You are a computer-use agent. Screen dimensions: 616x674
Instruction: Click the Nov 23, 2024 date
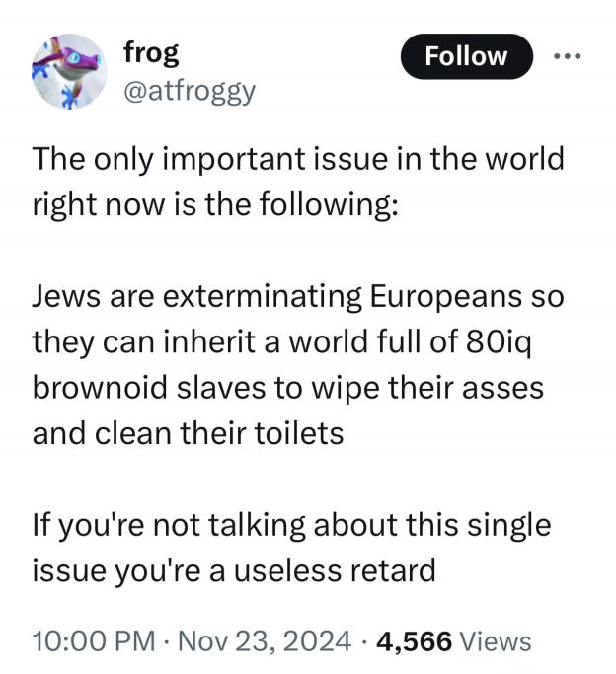click(x=265, y=641)
